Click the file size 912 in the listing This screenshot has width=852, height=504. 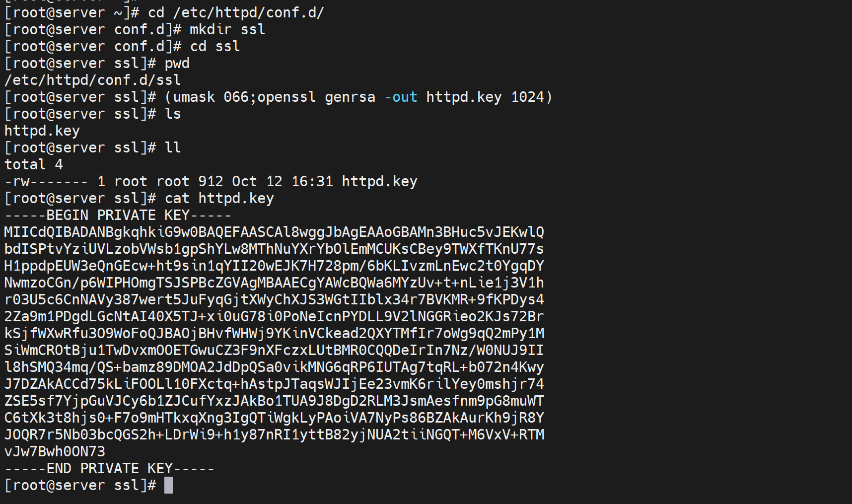[x=211, y=181]
